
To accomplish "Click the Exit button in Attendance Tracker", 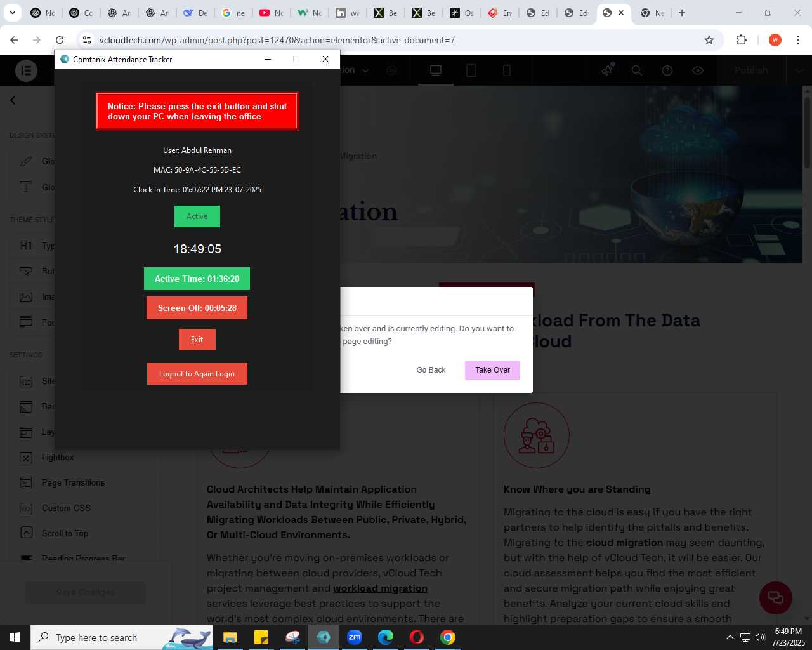I will coord(197,340).
